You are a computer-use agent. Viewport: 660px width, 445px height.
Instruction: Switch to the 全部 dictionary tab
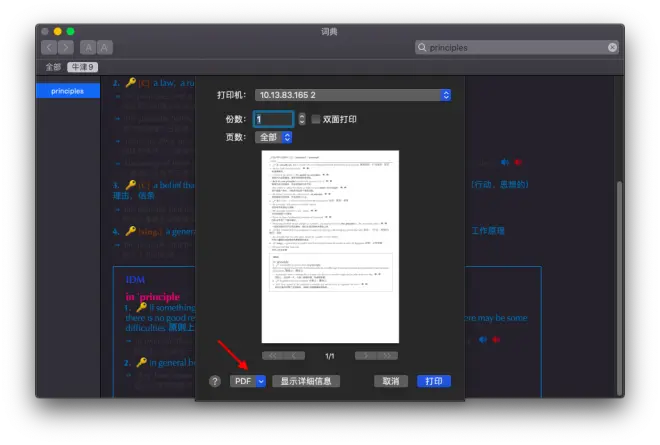53,67
